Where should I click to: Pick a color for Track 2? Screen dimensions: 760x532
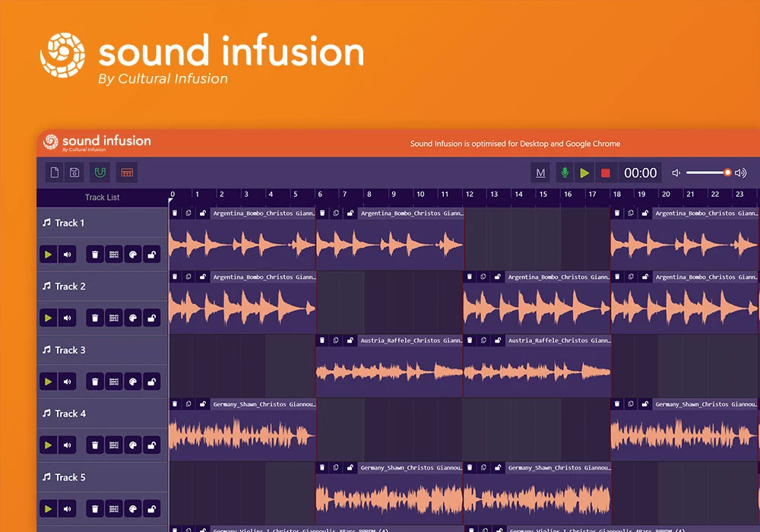tap(133, 318)
